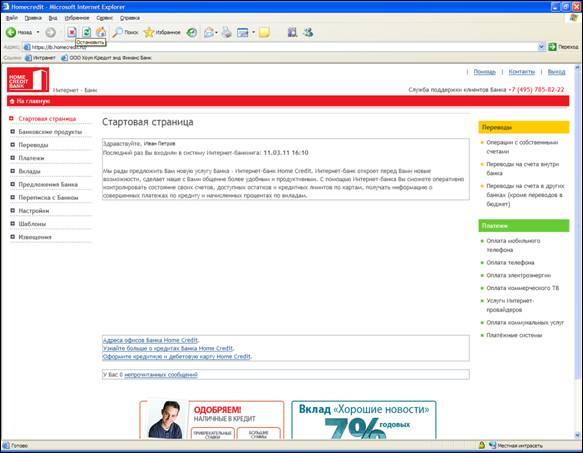
Task: Click the Home Credit Bank logo
Action: (x=28, y=80)
